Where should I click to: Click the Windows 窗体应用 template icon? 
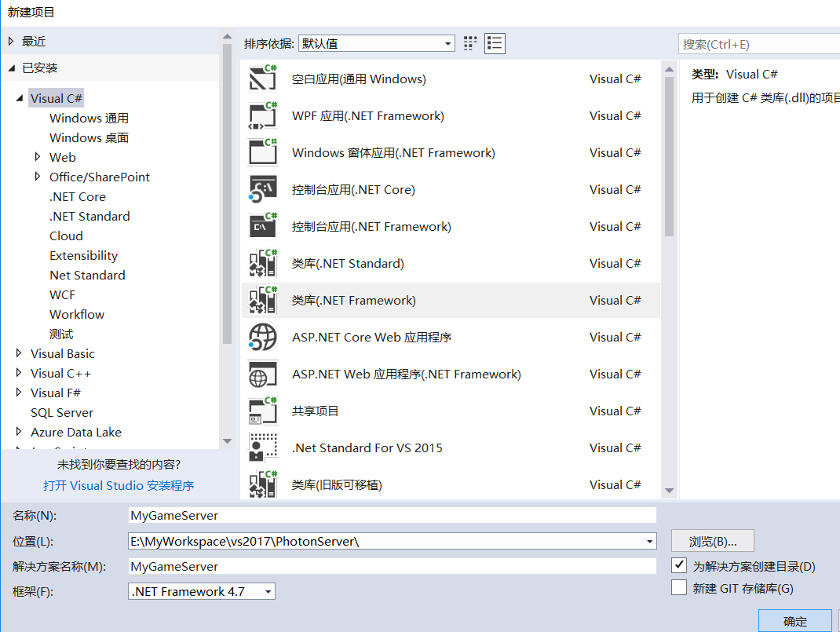click(262, 152)
